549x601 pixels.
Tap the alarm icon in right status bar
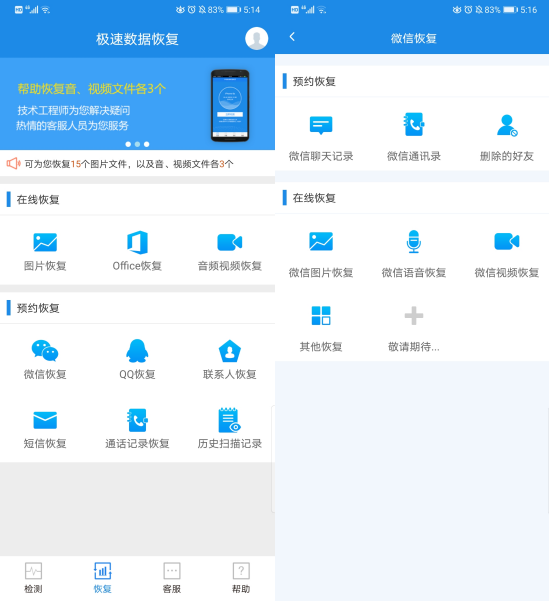pyautogui.click(x=468, y=10)
